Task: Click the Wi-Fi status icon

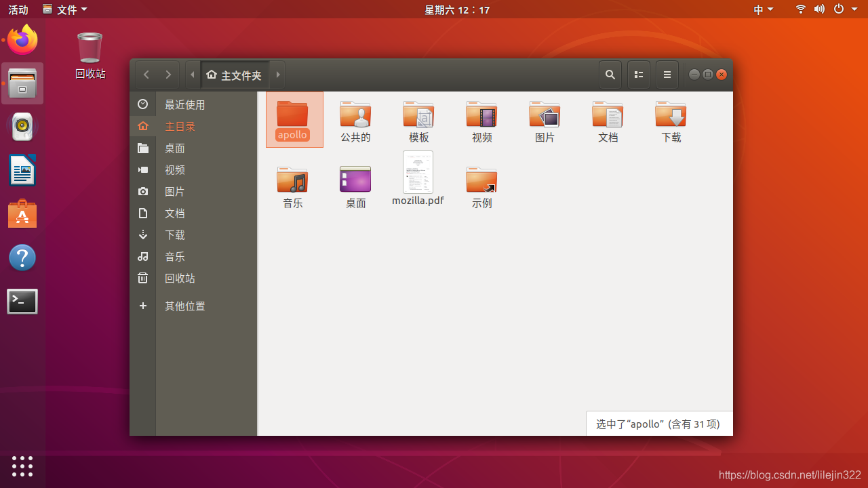Action: pyautogui.click(x=801, y=9)
